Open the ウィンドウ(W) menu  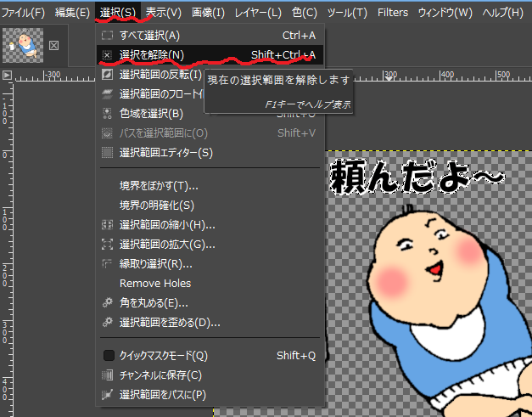(445, 13)
